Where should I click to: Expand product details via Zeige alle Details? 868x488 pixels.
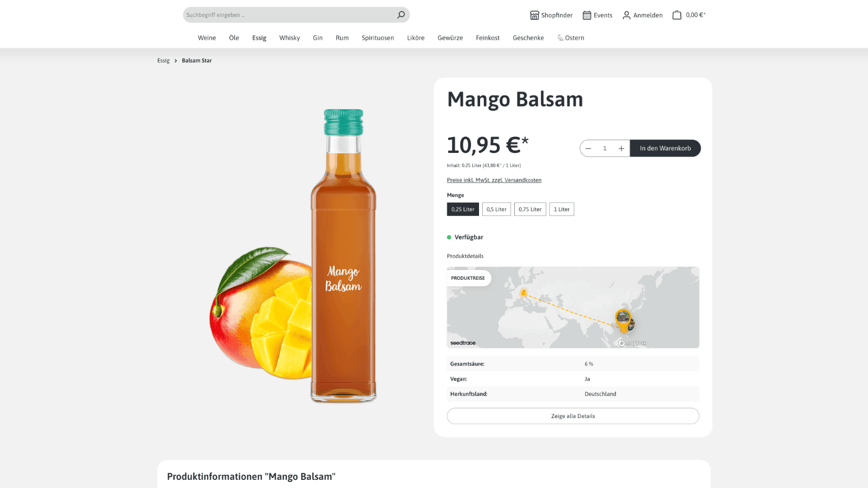[573, 416]
